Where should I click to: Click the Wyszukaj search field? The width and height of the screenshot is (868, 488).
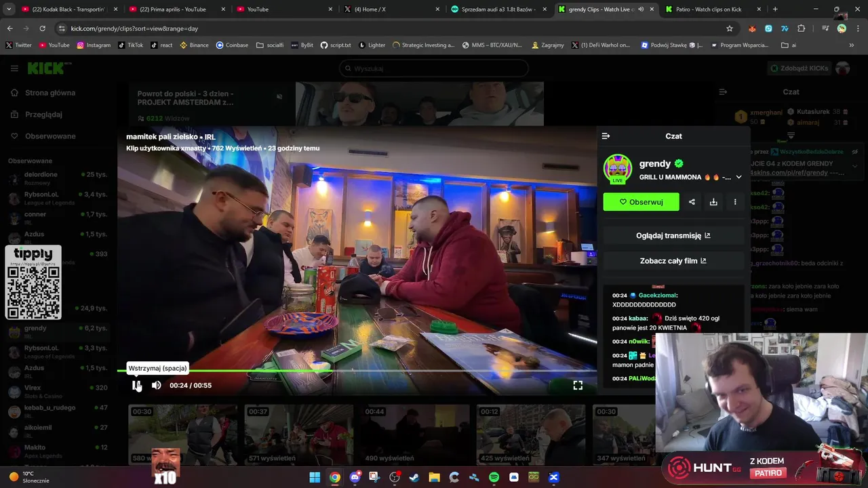(x=434, y=68)
